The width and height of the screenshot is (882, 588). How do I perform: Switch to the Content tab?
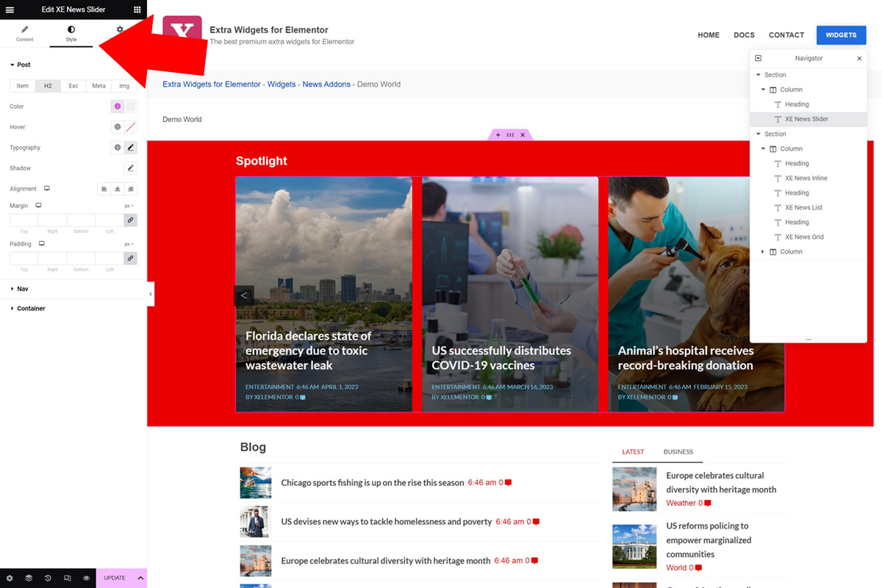[24, 34]
